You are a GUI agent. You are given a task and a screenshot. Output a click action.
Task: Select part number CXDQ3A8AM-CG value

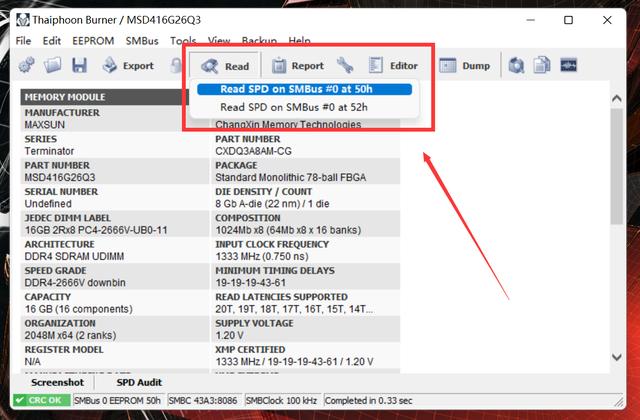[253, 151]
